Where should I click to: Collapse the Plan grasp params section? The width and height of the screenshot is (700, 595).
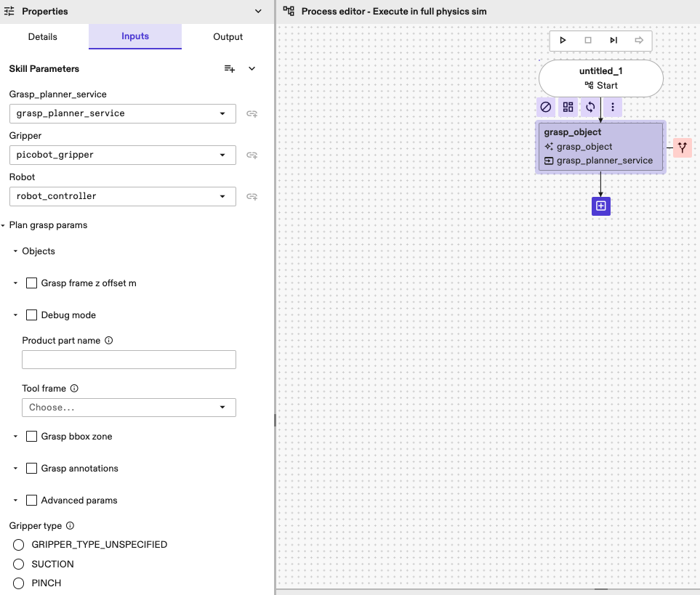pyautogui.click(x=4, y=226)
